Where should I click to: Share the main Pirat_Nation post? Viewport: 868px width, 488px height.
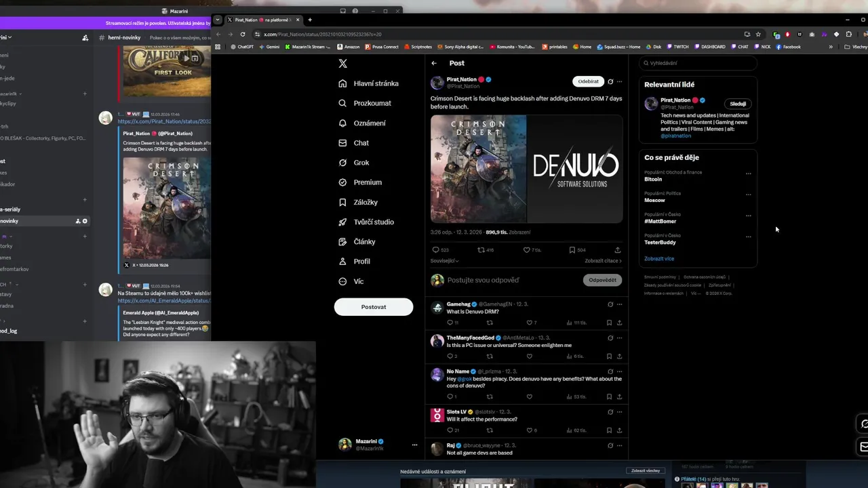(617, 250)
